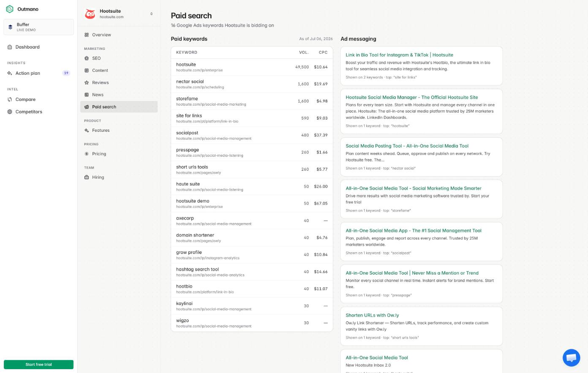Click the Paid search megaphone icon
Image resolution: width=588 pixels, height=373 pixels.
87,107
